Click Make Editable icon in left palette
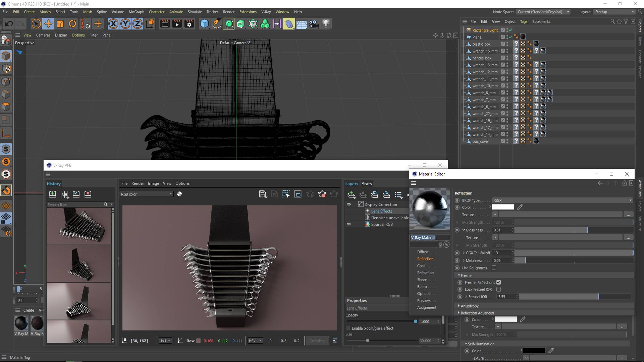 6,41
